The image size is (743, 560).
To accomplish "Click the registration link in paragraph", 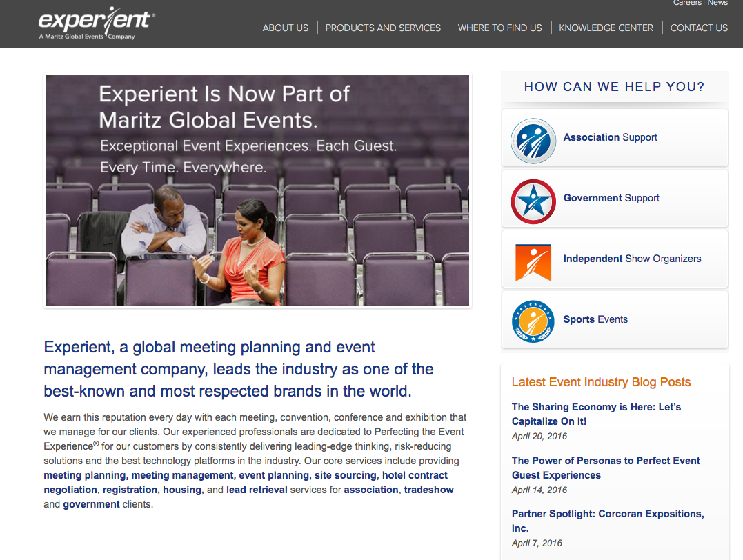I will click(x=131, y=490).
